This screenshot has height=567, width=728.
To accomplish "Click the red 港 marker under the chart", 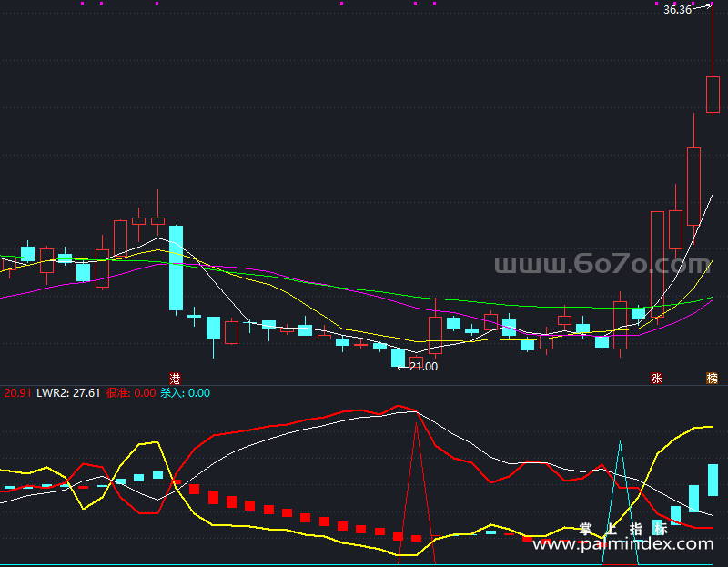I will [175, 378].
